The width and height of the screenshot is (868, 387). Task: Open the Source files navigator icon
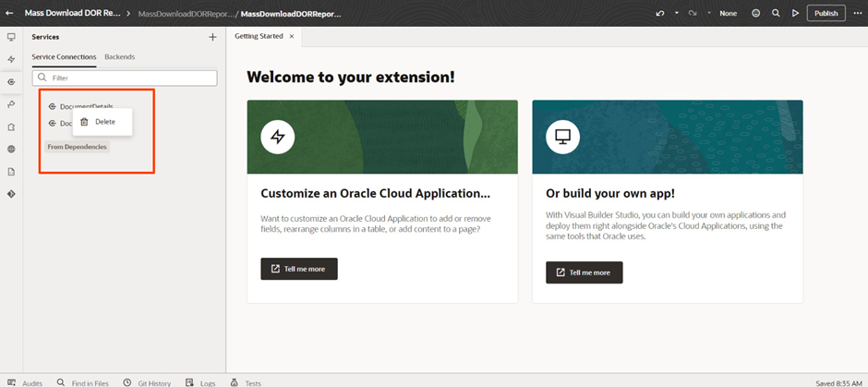coord(11,172)
